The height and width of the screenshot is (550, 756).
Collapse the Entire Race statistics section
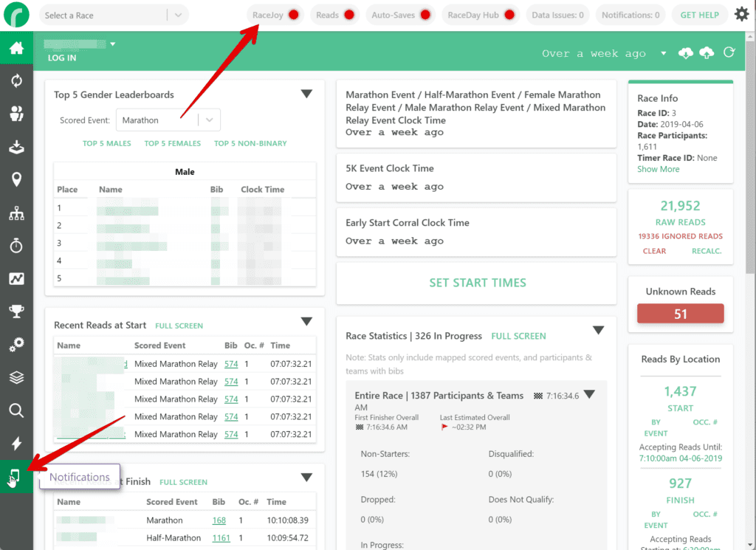[x=589, y=394]
